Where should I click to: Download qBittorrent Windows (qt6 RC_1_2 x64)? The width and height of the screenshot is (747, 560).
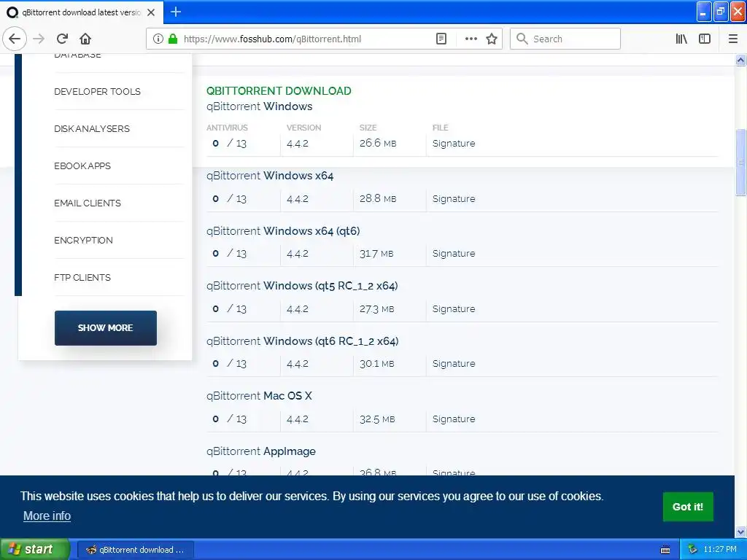303,341
